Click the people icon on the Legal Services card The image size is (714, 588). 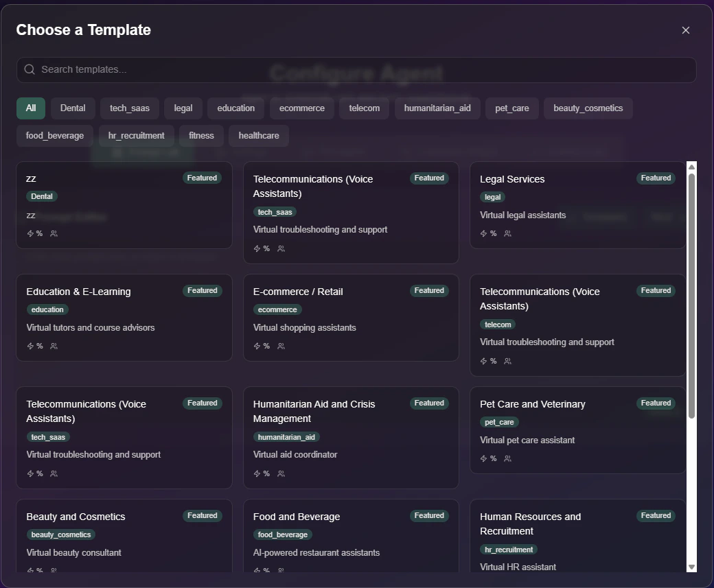507,233
